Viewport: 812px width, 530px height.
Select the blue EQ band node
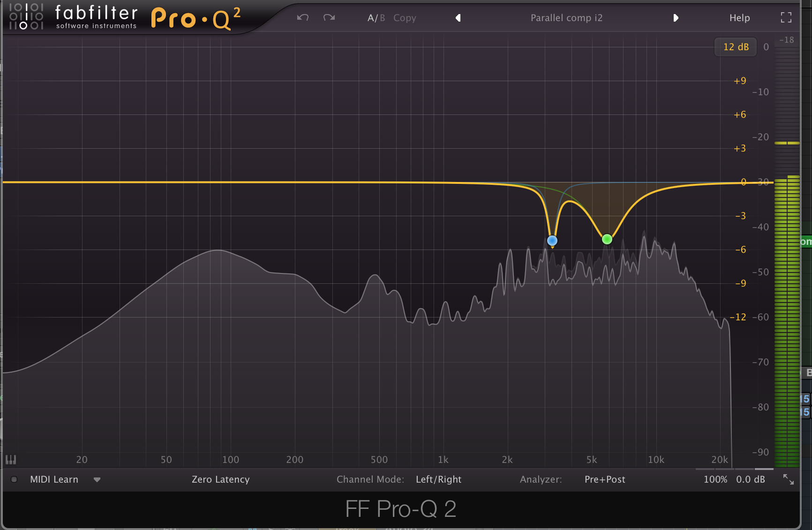(x=552, y=241)
